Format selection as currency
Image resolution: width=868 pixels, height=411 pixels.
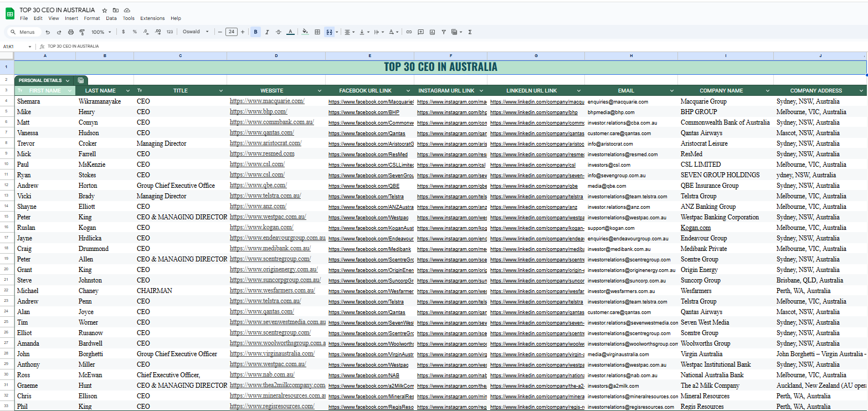[123, 32]
